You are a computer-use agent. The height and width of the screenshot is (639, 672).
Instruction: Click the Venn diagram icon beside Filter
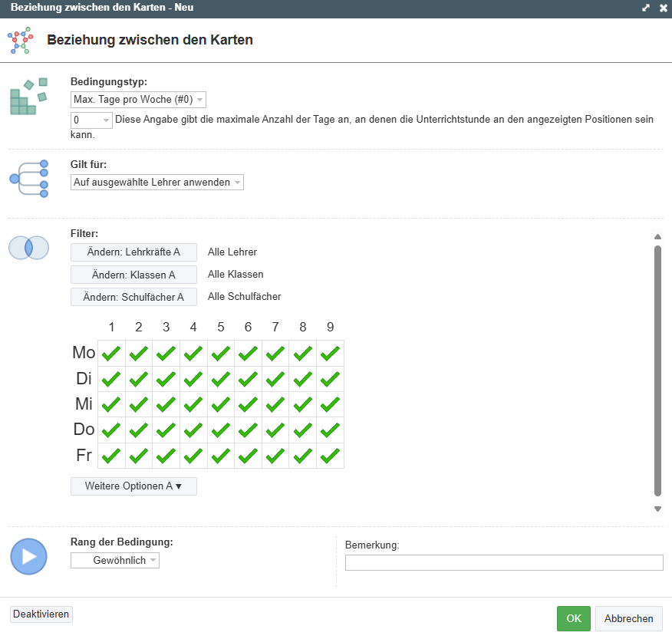(x=28, y=248)
